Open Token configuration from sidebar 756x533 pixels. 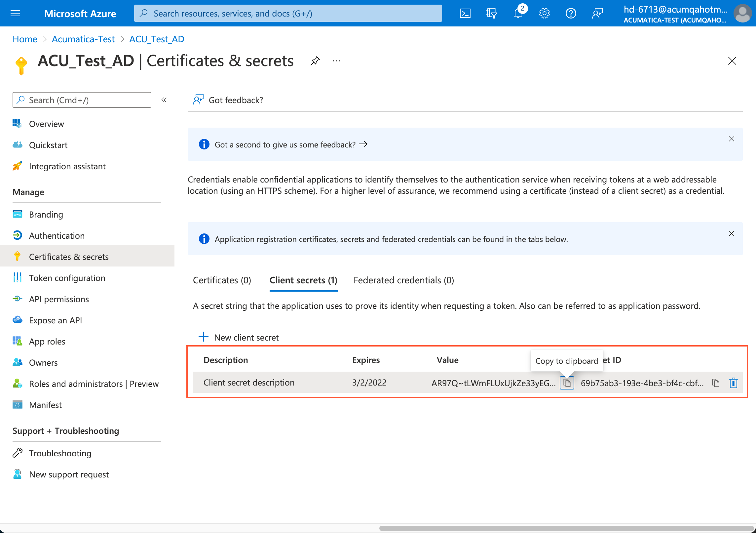click(67, 278)
